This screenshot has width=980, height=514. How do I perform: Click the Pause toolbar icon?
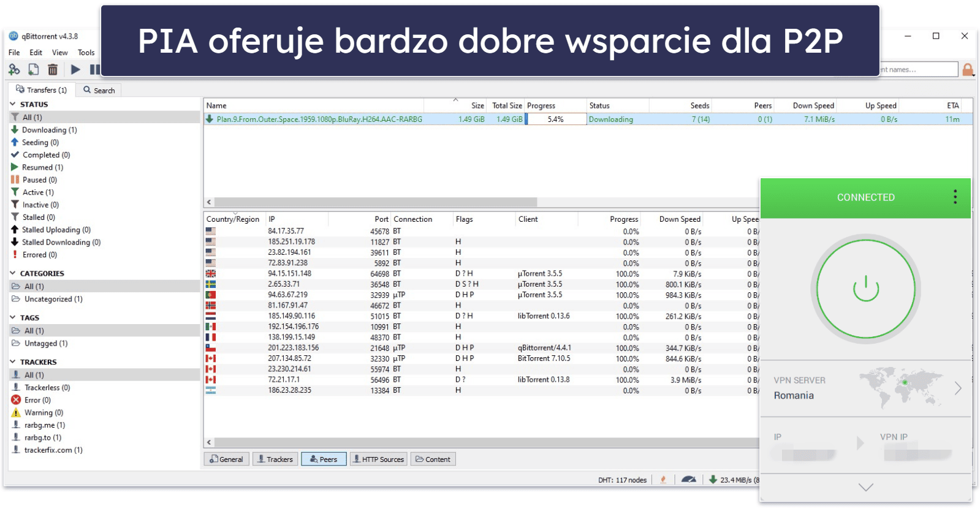coord(94,70)
